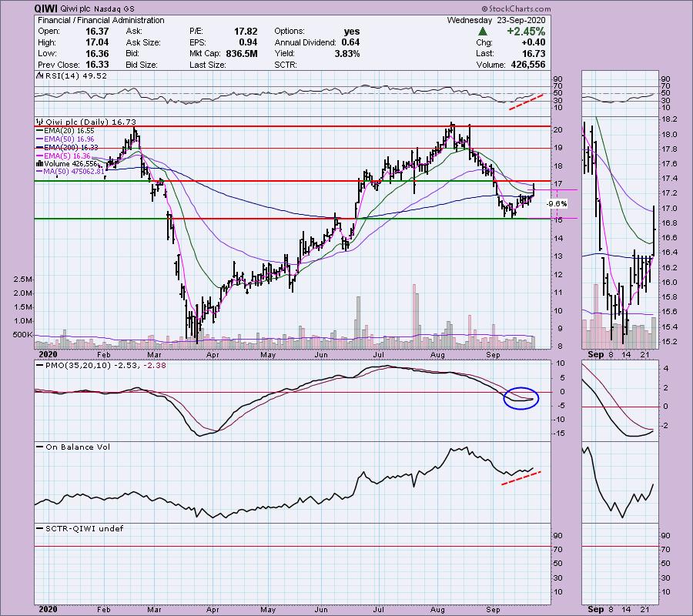Click the QIWI ticker symbol
Image resolution: width=693 pixels, height=616 pixels.
tap(46, 8)
